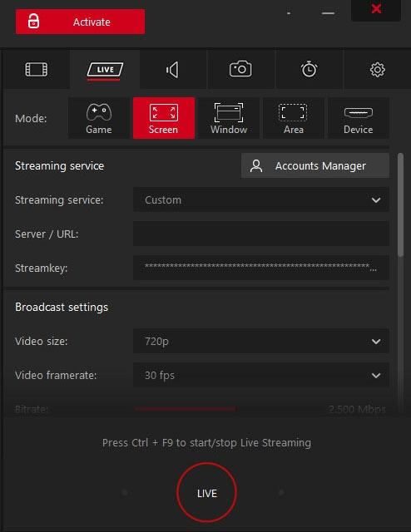411x532 pixels.
Task: Choose Window capture mode
Action: click(x=229, y=118)
